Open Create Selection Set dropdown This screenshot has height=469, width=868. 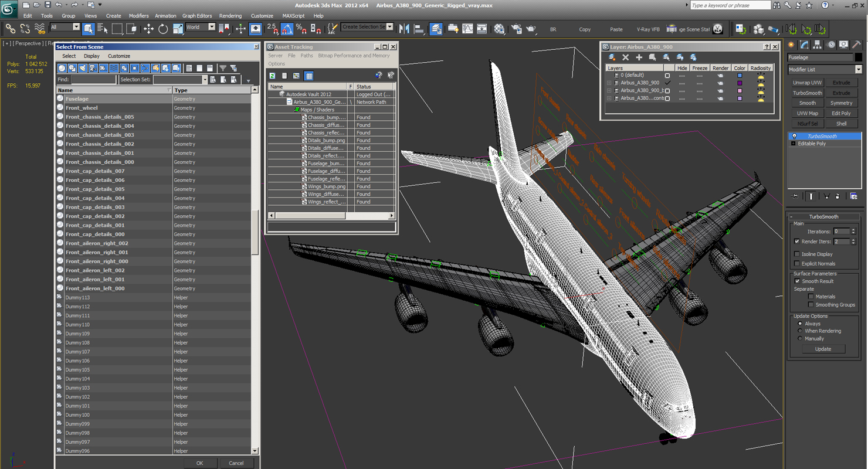(x=390, y=27)
